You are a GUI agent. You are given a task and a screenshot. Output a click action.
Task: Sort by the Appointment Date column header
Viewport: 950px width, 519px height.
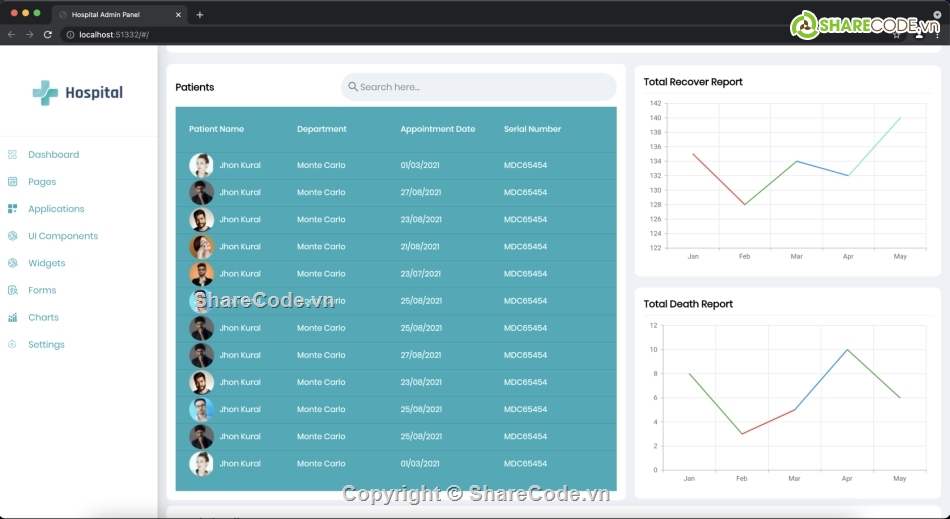point(437,129)
